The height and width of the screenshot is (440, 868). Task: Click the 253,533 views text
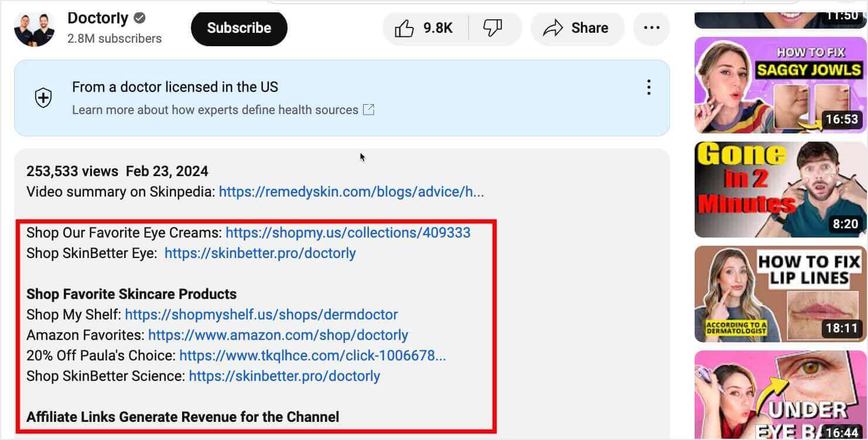point(72,171)
